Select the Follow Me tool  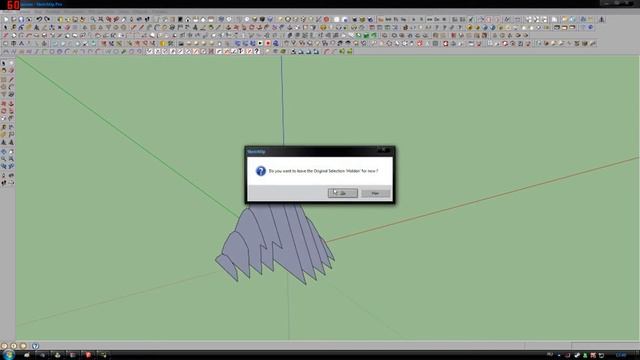(11, 111)
